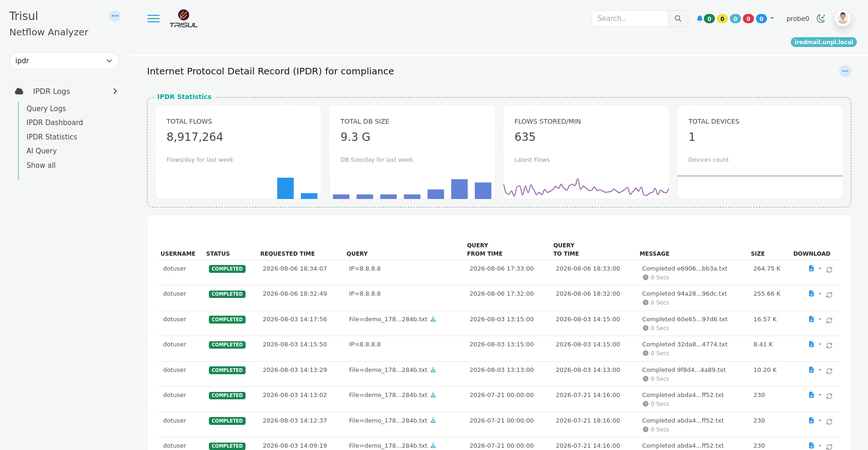Open the alerts bell icon
868x450 pixels.
[700, 19]
